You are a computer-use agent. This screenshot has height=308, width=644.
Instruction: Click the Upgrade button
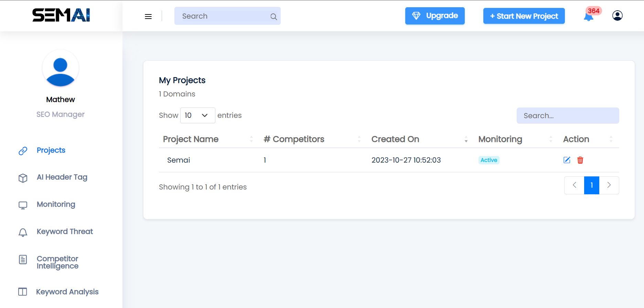click(434, 16)
